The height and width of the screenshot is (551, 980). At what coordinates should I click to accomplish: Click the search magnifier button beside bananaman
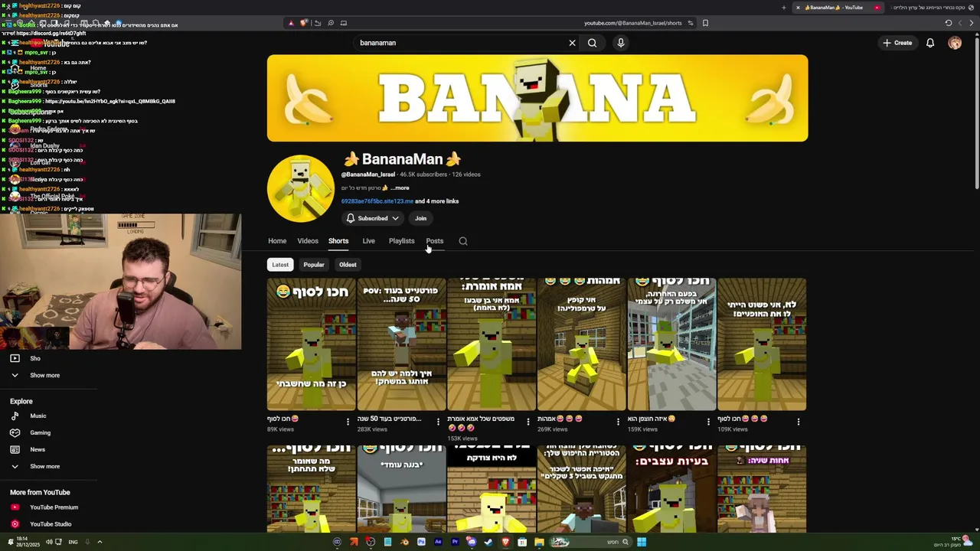tap(592, 43)
